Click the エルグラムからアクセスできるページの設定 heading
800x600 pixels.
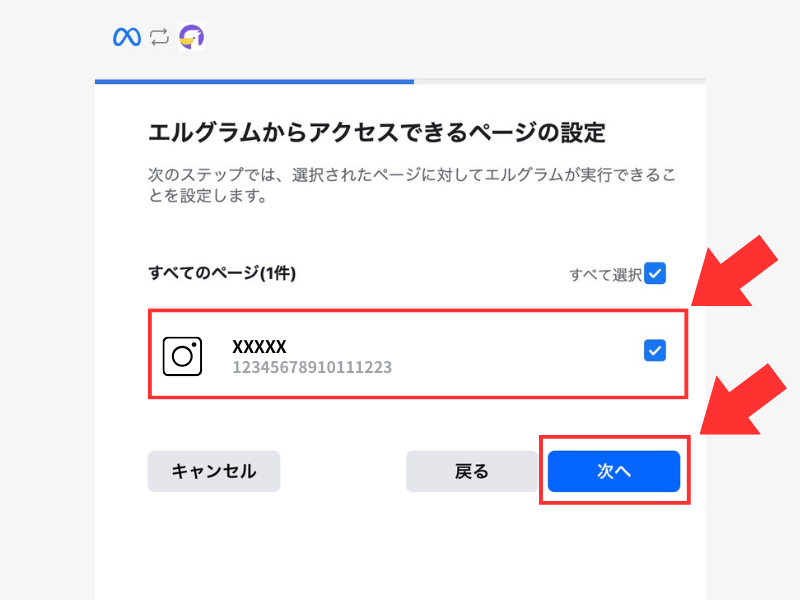[377, 131]
